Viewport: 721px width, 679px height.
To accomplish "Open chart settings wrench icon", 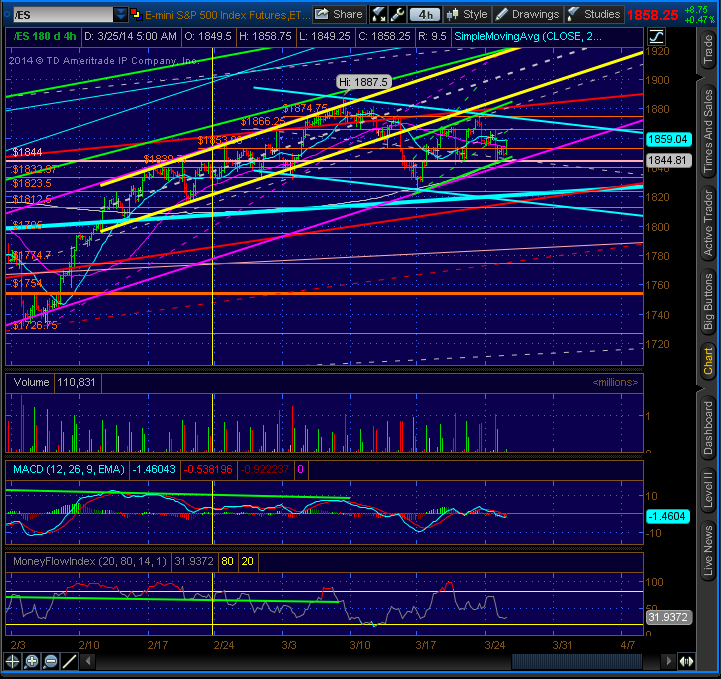I will click(397, 15).
